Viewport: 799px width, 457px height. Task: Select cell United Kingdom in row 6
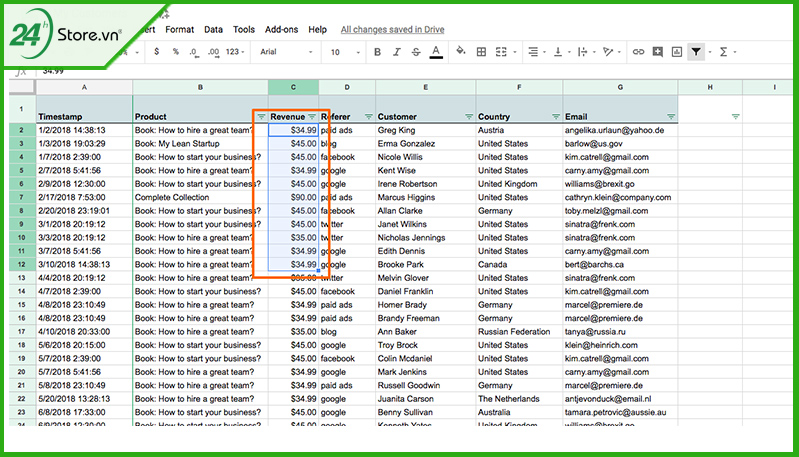[519, 184]
